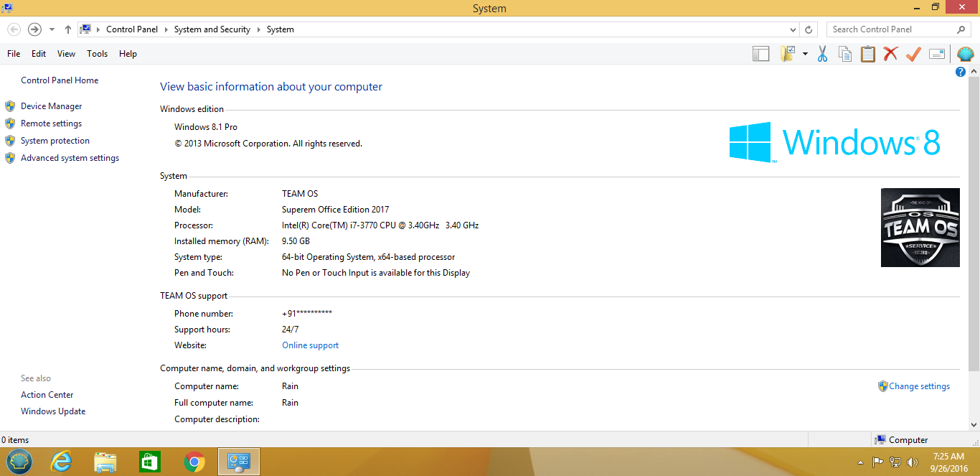Screen dimensions: 980x476
Task: Click Change settings link
Action: pyautogui.click(x=920, y=386)
